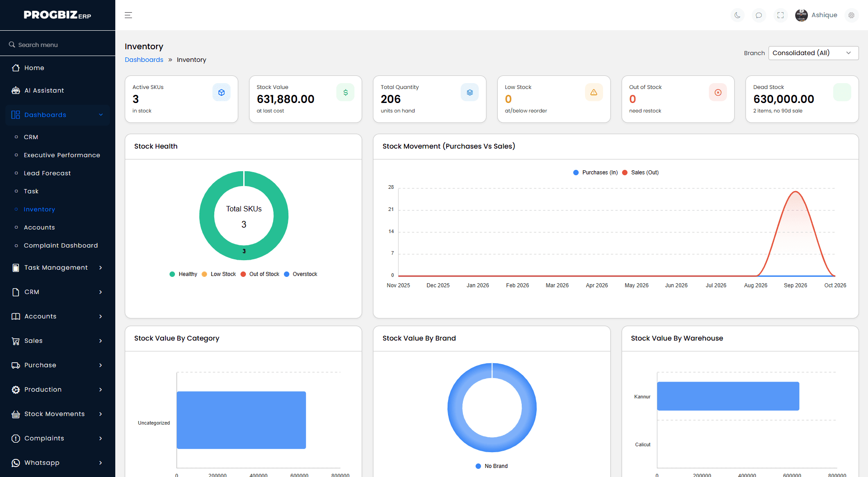The image size is (868, 477).
Task: Expand the Sales menu chevron
Action: (x=100, y=341)
